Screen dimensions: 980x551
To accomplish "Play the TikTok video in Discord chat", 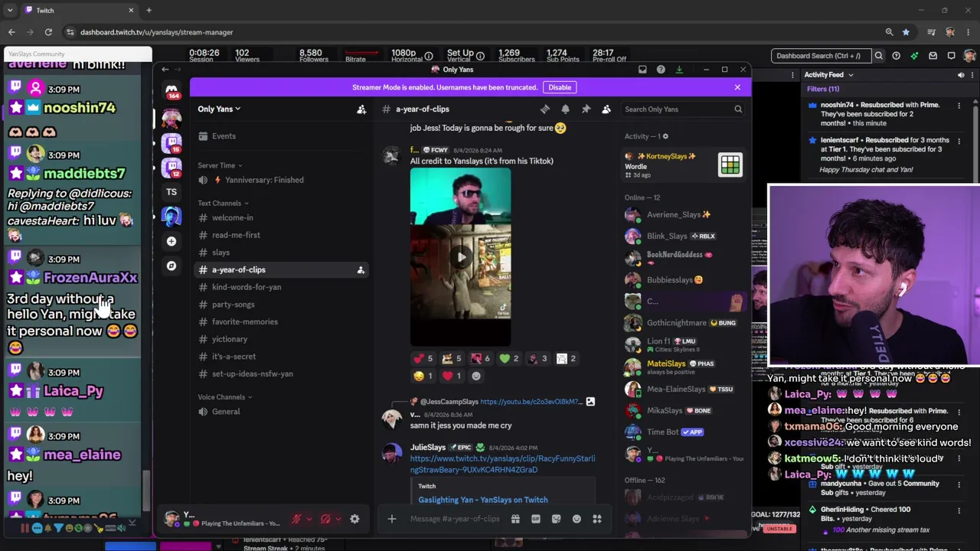I will [x=460, y=257].
